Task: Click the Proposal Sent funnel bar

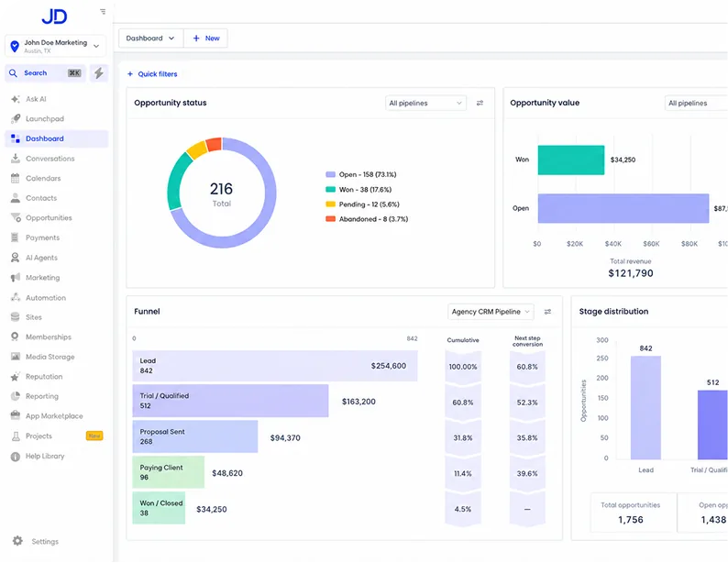Action: pos(195,436)
